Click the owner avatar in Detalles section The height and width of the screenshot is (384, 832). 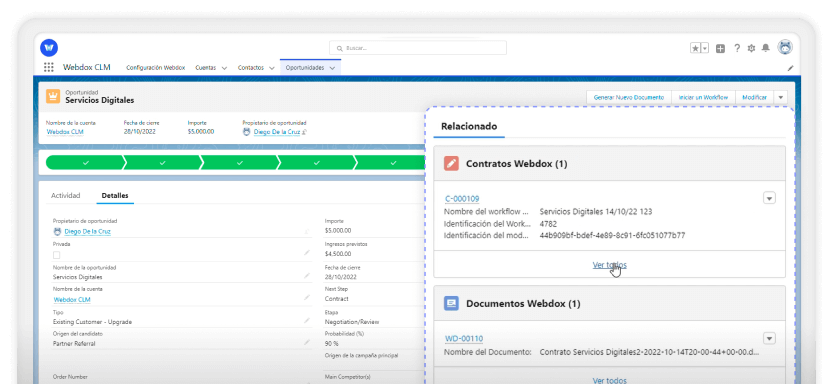[57, 231]
